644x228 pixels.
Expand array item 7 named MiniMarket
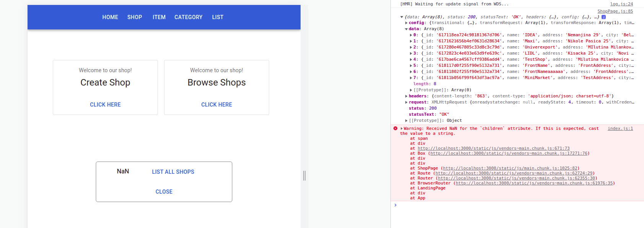(411, 78)
